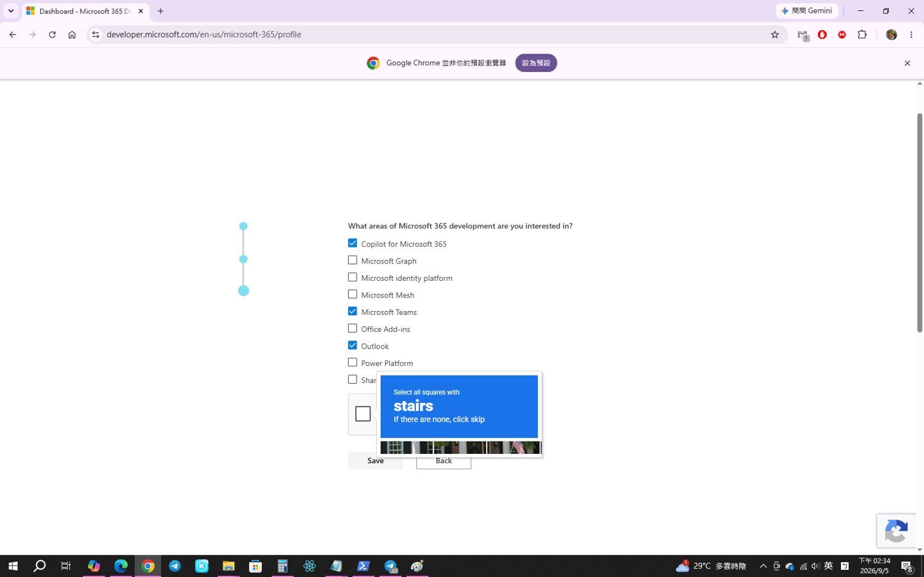
Task: Check the Microsoft Mesh option
Action: pos(352,294)
